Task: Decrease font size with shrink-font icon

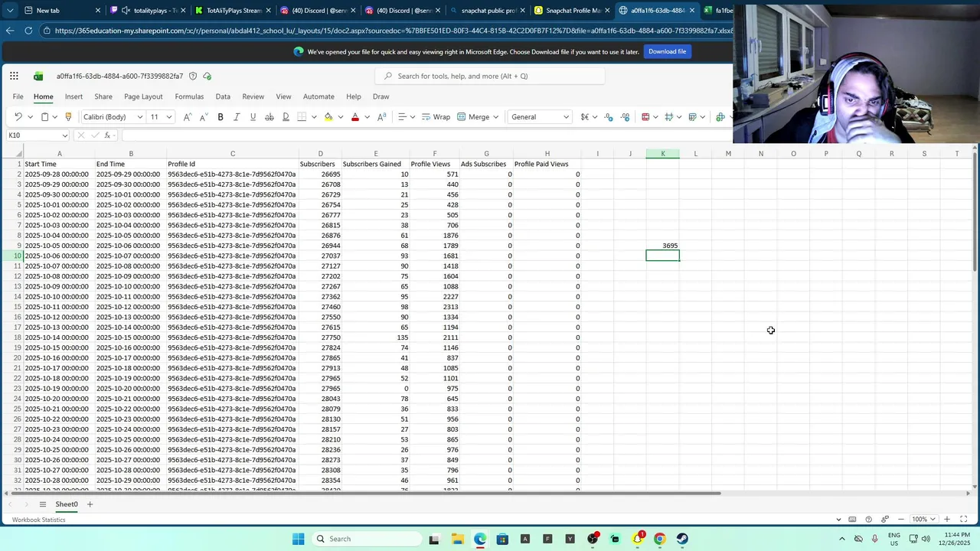Action: 203,117
